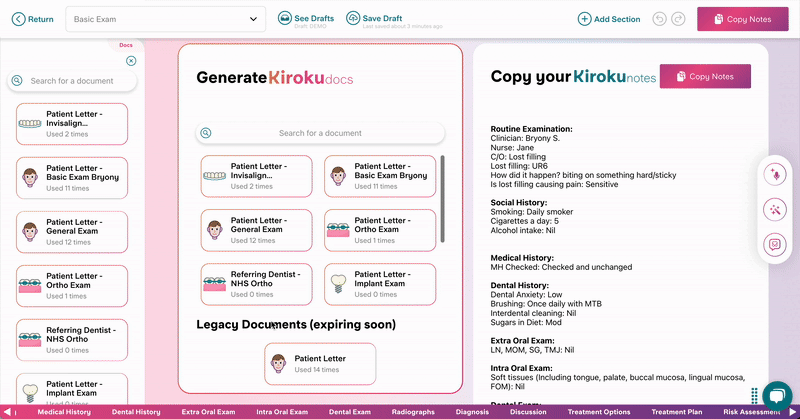Screen dimensions: 800x419
Task: Select the Docs tab label
Action: [126, 45]
